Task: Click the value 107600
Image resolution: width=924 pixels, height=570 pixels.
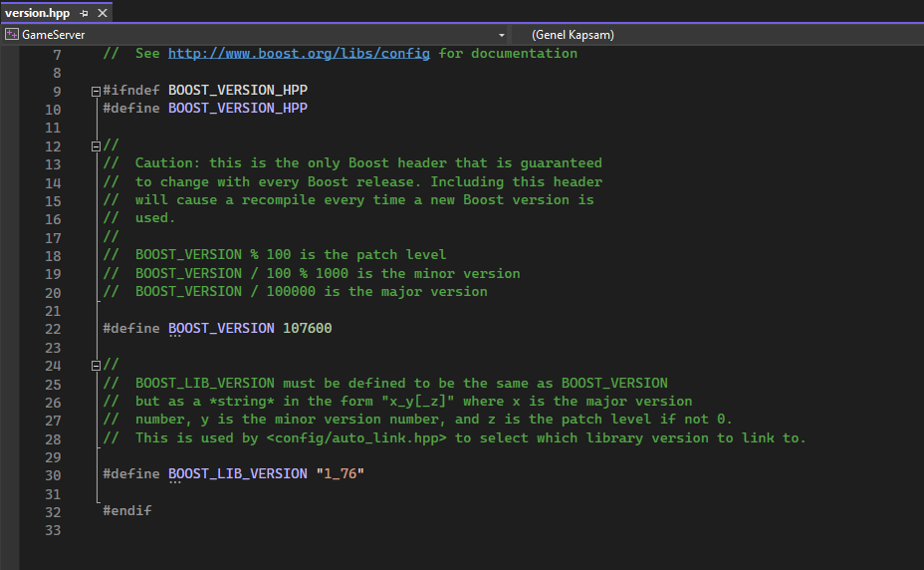Action: [307, 328]
